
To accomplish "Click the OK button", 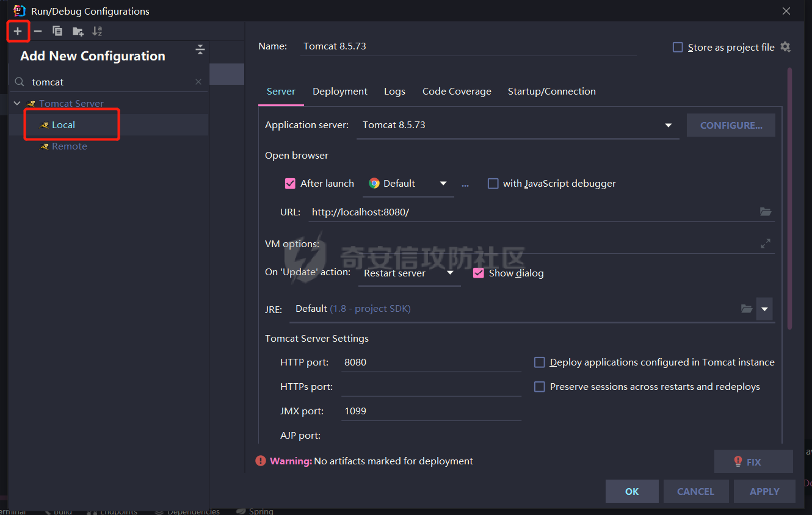I will [632, 491].
